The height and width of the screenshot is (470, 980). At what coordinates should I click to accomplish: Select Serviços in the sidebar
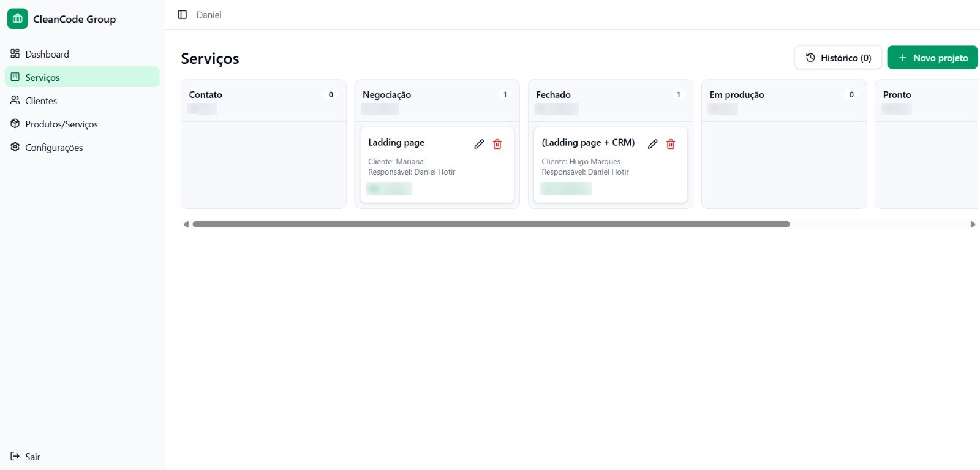[x=82, y=77]
